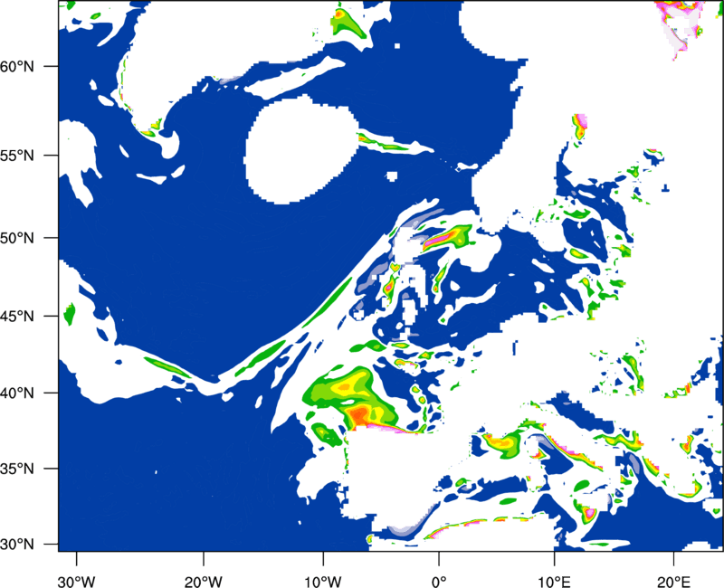Click the 10°E longitude label

click(x=554, y=582)
